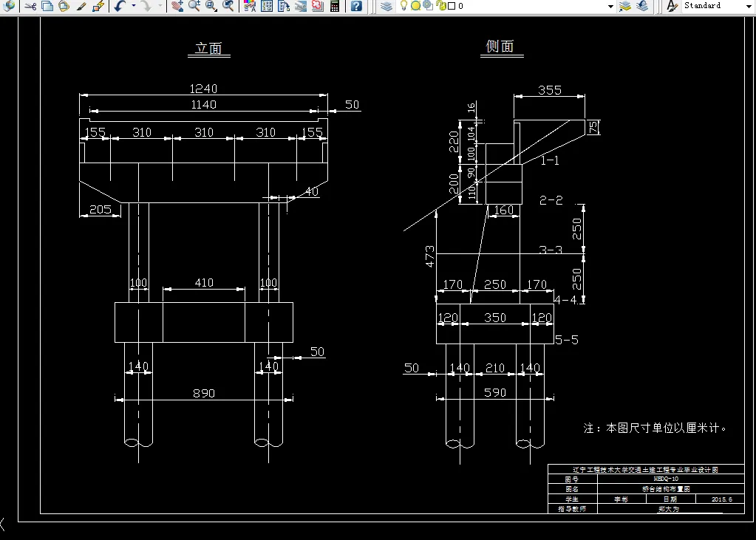Select the 160 dimension text
This screenshot has height=540, width=756.
pos(503,211)
